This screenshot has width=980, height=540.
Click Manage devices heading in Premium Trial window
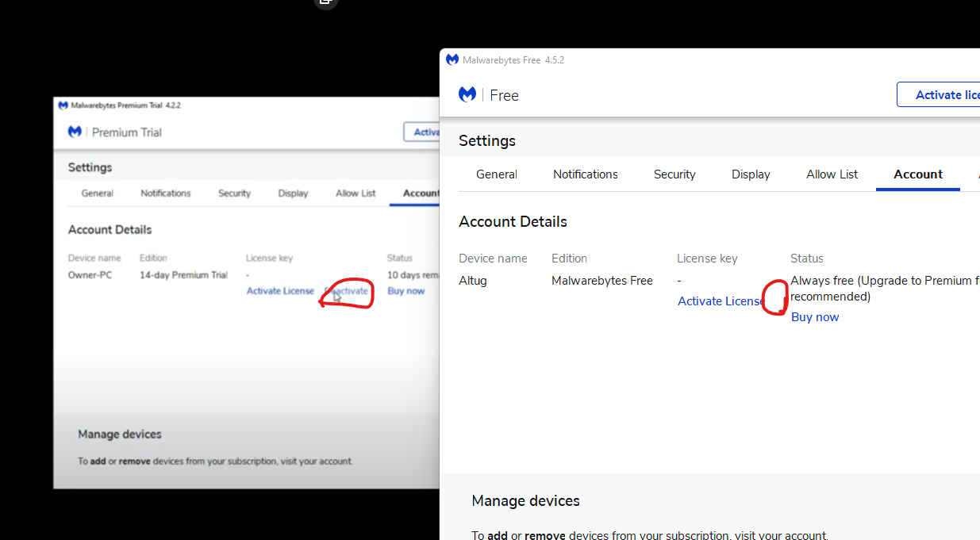point(120,434)
